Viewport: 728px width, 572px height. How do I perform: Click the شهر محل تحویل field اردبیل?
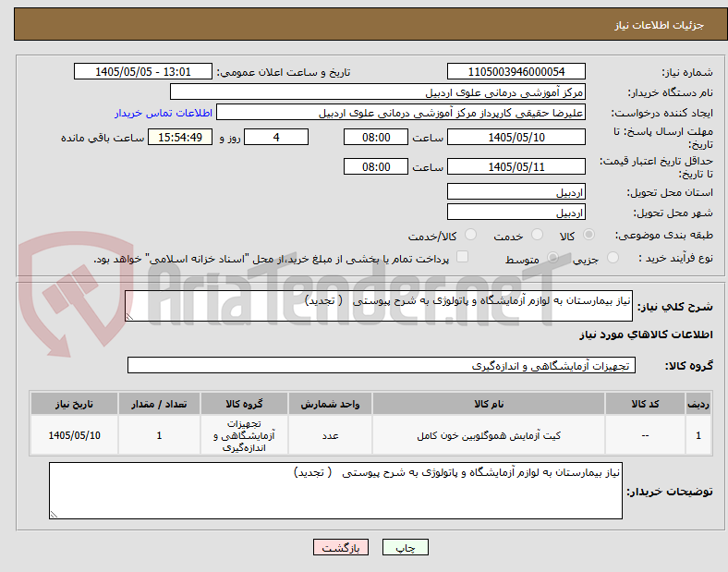click(516, 213)
